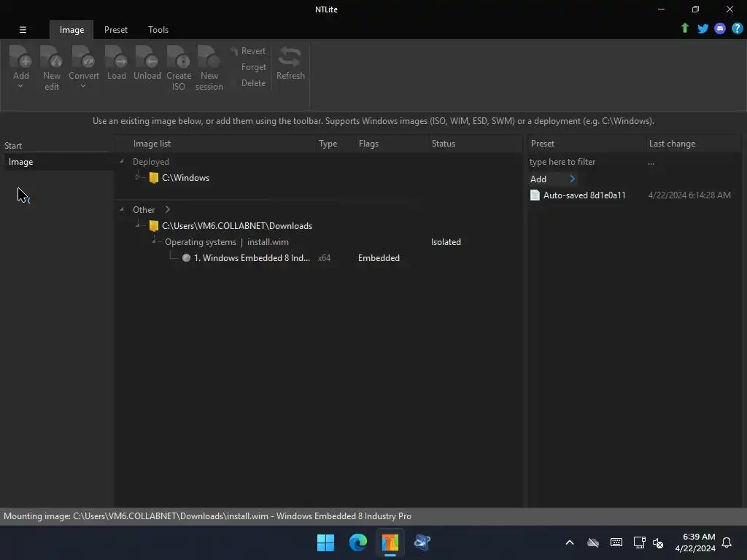Open the Add dropdown arrow below Add icon
The width and height of the screenshot is (747, 560).
point(20,86)
